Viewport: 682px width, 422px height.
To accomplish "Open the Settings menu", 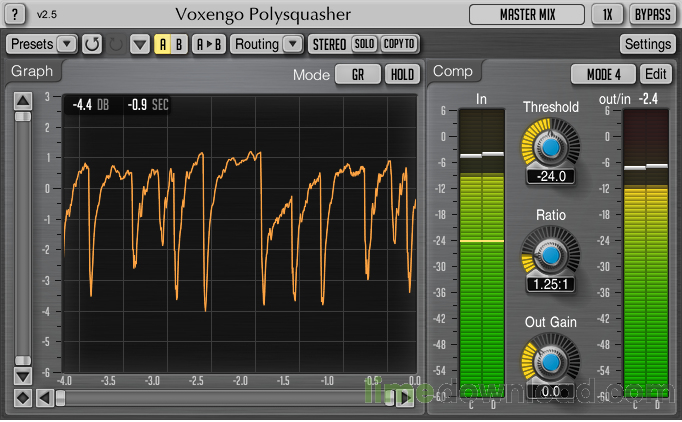I will (x=648, y=44).
